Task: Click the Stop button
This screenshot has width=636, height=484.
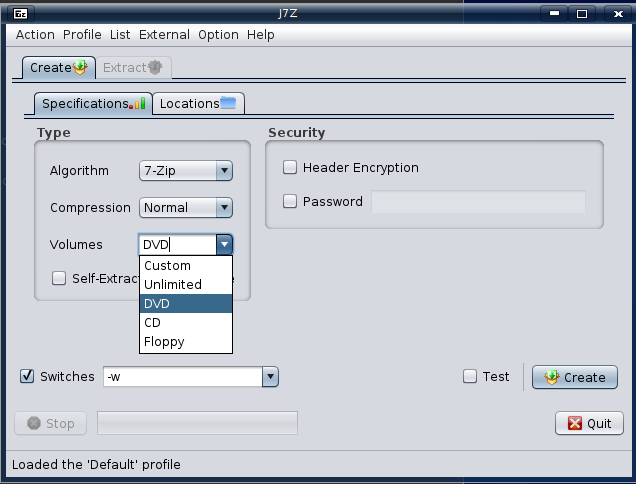Action: tap(51, 423)
